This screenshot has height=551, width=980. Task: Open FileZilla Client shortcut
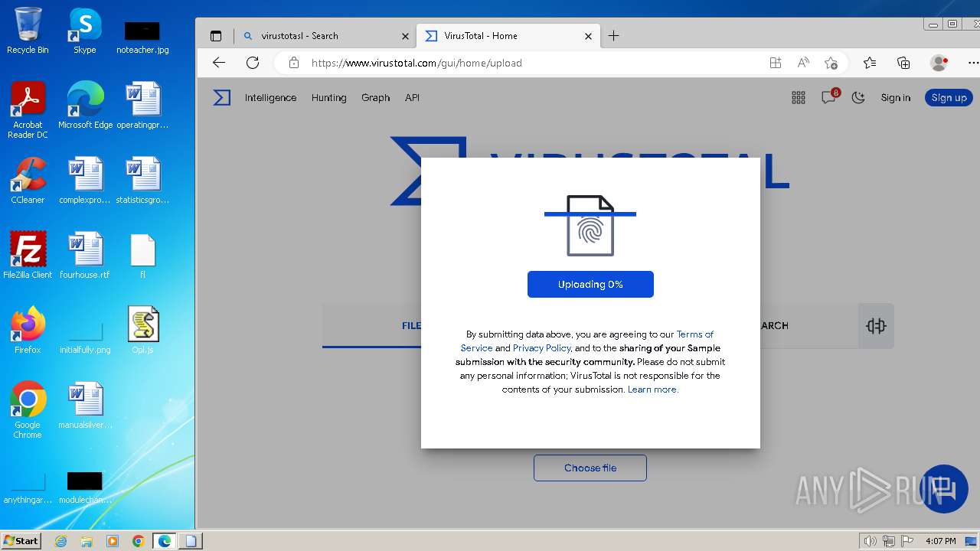coord(28,256)
